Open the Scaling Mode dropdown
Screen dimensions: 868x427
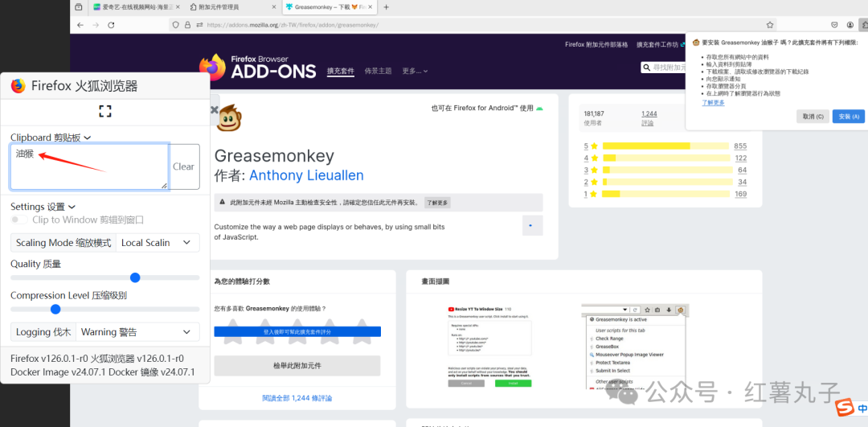158,243
